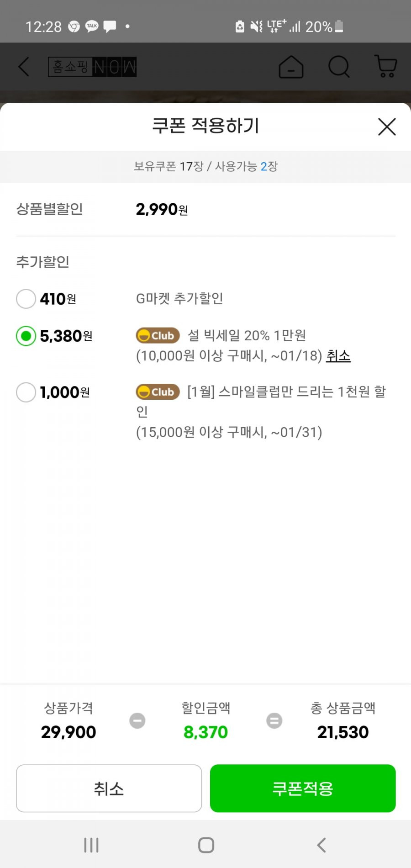Apply coupon with green 쿠폰적용 button

click(x=303, y=789)
